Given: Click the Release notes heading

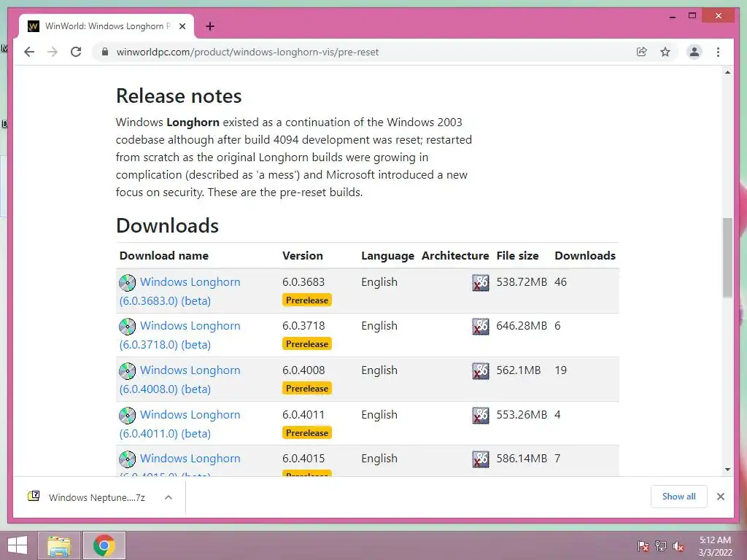Looking at the screenshot, I should 179,96.
